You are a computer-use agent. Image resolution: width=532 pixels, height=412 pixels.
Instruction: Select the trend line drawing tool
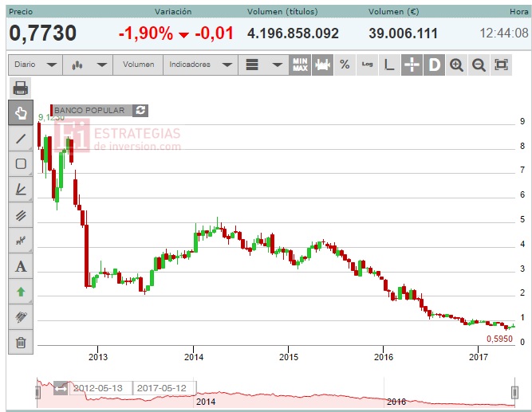tap(21, 138)
